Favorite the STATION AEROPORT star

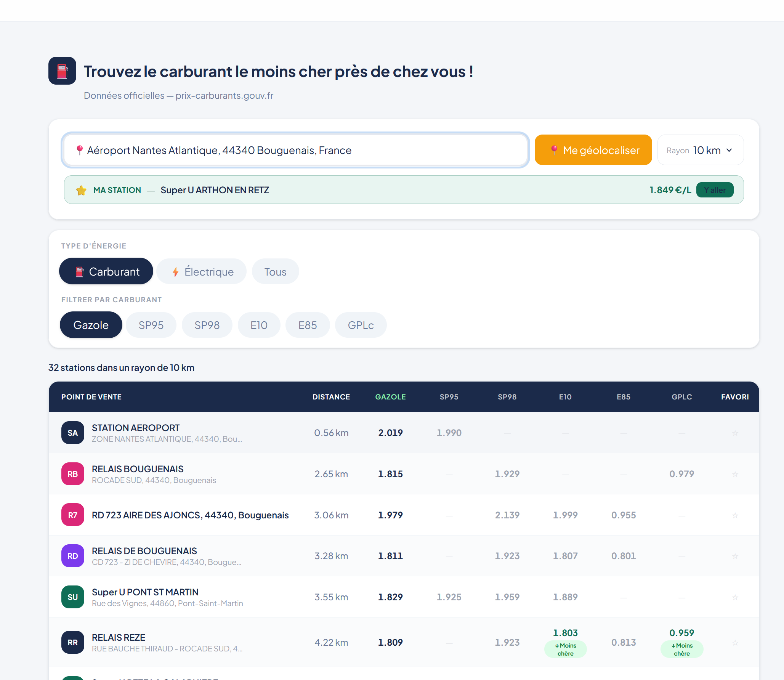click(x=735, y=433)
